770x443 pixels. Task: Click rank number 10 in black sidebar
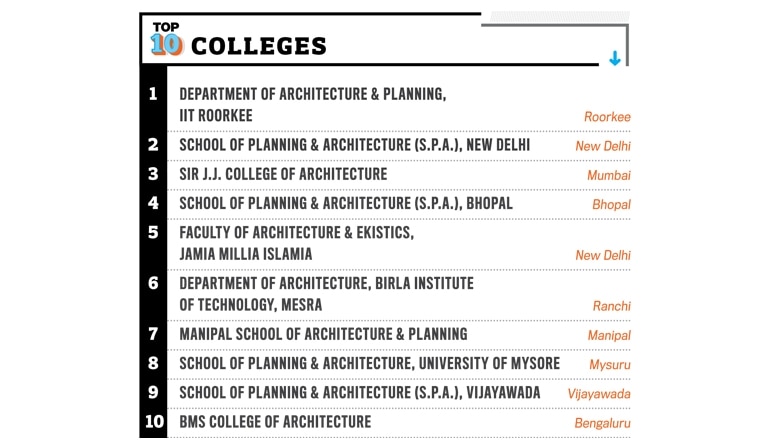point(154,421)
